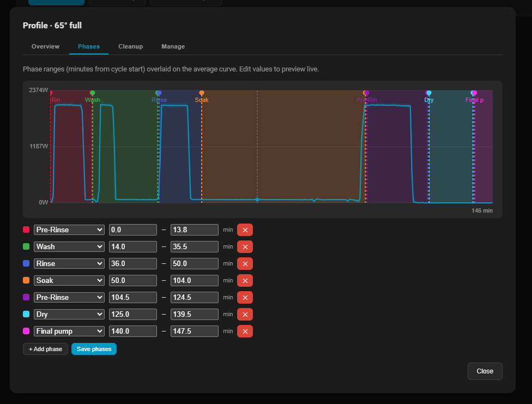
Task: Click the Save phases button
Action: 94,349
